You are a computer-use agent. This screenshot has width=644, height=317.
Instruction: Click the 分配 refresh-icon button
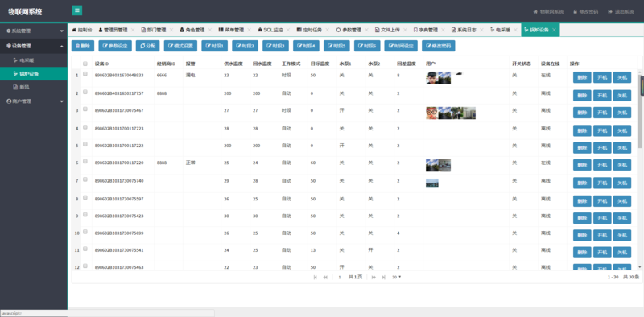click(x=148, y=46)
